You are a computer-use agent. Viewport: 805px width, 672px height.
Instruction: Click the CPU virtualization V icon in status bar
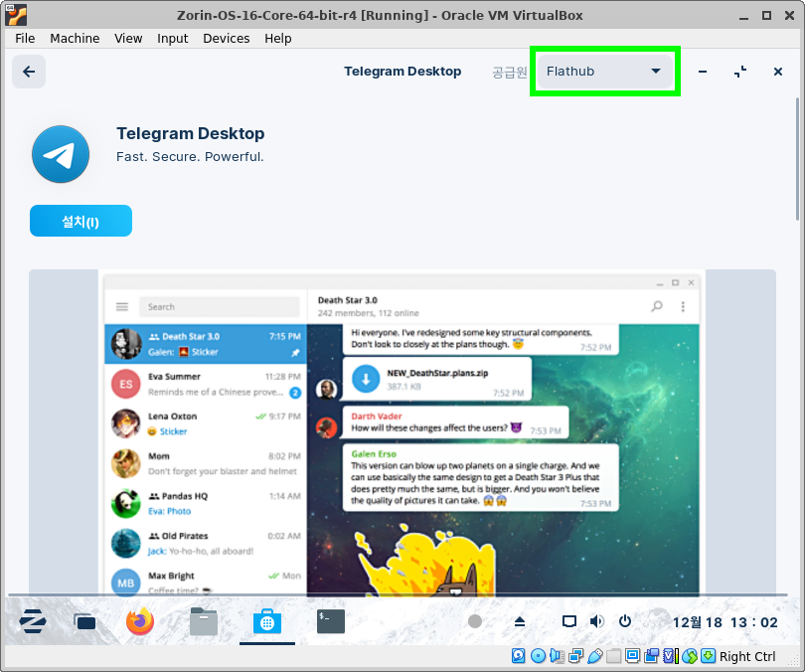click(x=671, y=655)
